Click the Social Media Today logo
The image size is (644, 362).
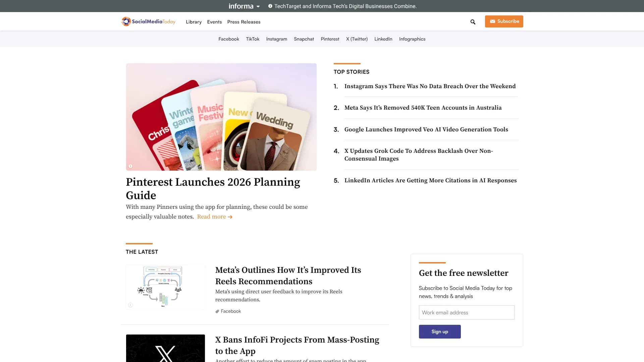click(x=148, y=22)
